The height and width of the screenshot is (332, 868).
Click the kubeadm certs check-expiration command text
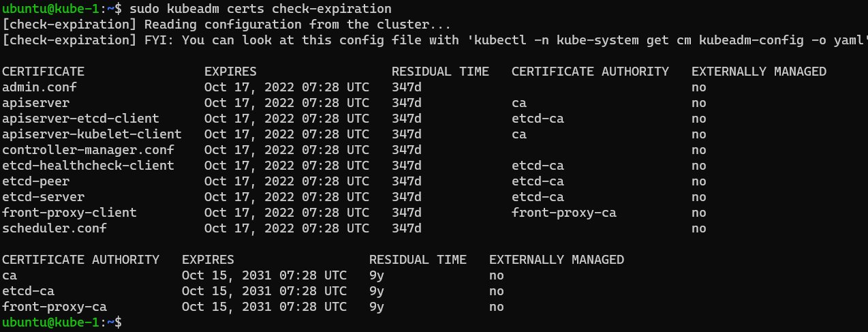pyautogui.click(x=260, y=9)
